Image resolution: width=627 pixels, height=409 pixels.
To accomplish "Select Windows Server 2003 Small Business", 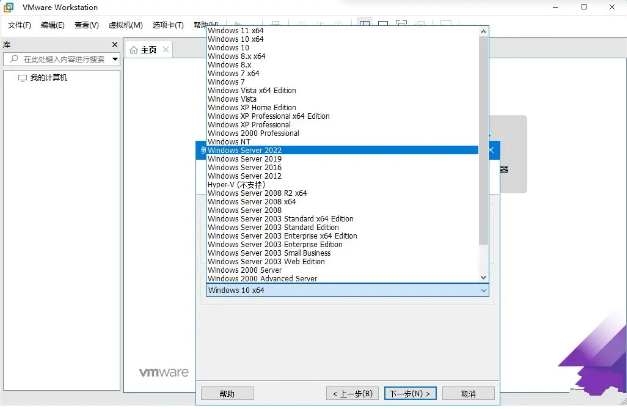I will coord(342,253).
